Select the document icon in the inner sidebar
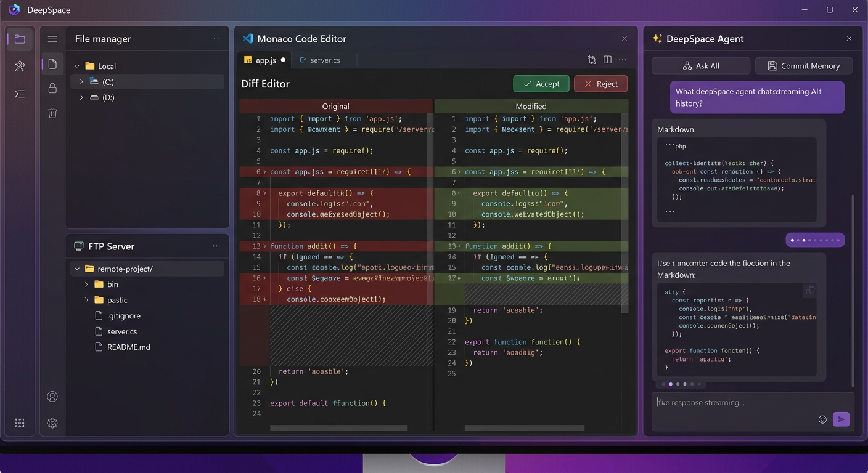The image size is (868, 473). [52, 64]
